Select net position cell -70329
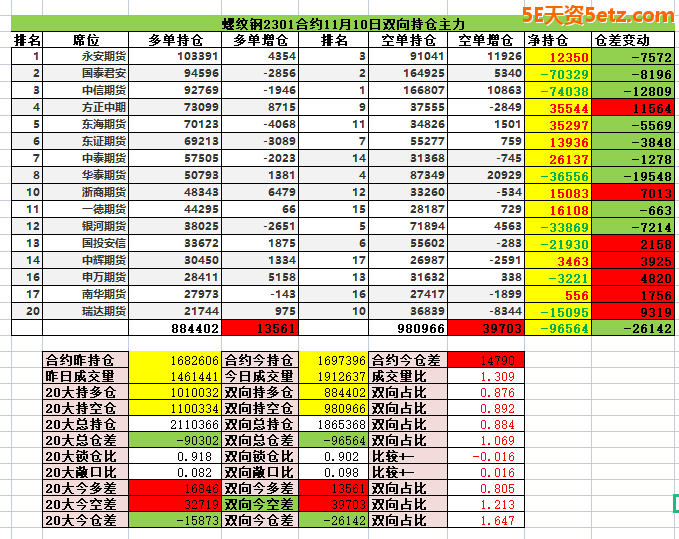 [x=558, y=73]
